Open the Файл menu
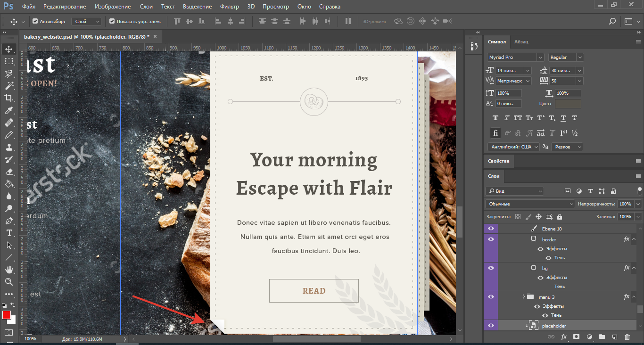The height and width of the screenshot is (345, 644). pyautogui.click(x=28, y=7)
